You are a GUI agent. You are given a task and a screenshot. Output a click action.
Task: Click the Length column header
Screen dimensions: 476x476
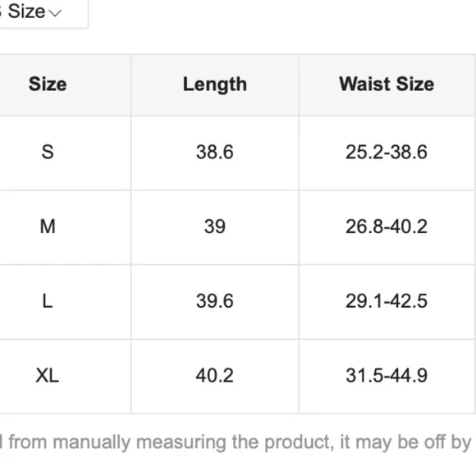[215, 85]
